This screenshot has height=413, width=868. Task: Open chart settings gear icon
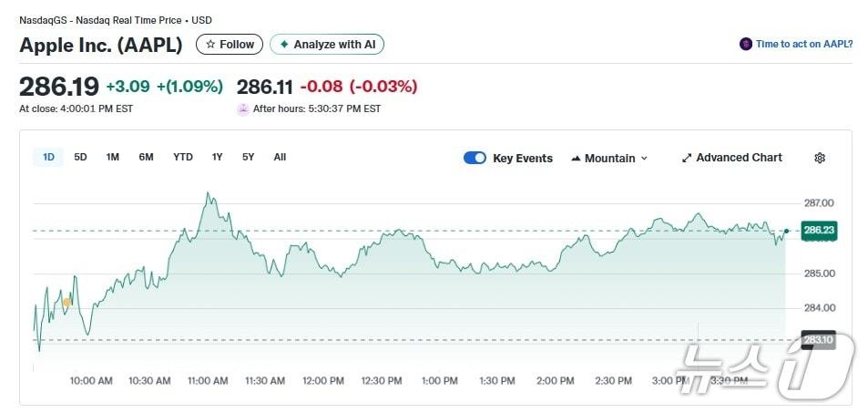[819, 158]
